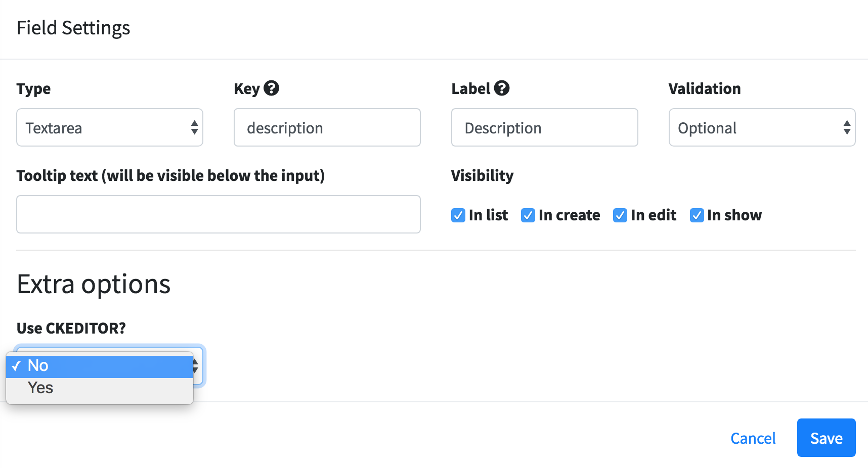Open the Type dropdown showing Textarea
This screenshot has width=868, height=468.
click(109, 128)
